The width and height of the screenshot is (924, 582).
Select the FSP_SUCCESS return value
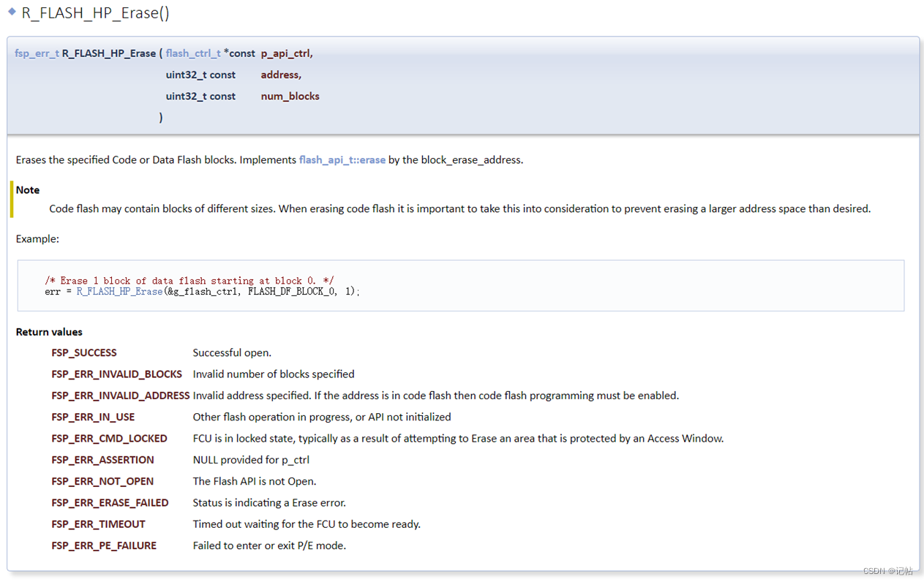coord(84,352)
